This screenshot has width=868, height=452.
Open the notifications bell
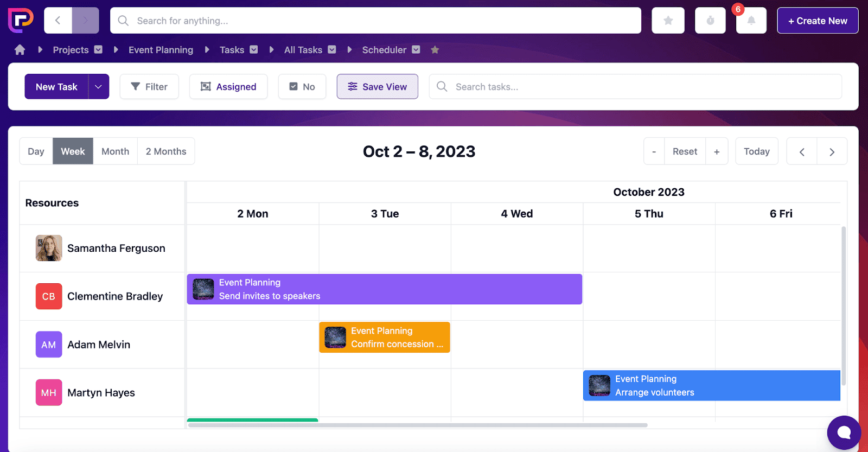751,21
